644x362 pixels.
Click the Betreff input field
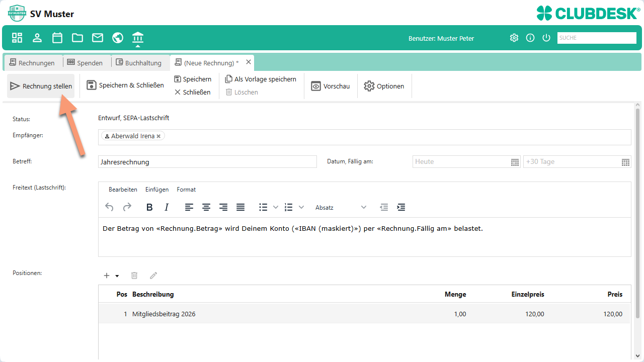coord(207,162)
